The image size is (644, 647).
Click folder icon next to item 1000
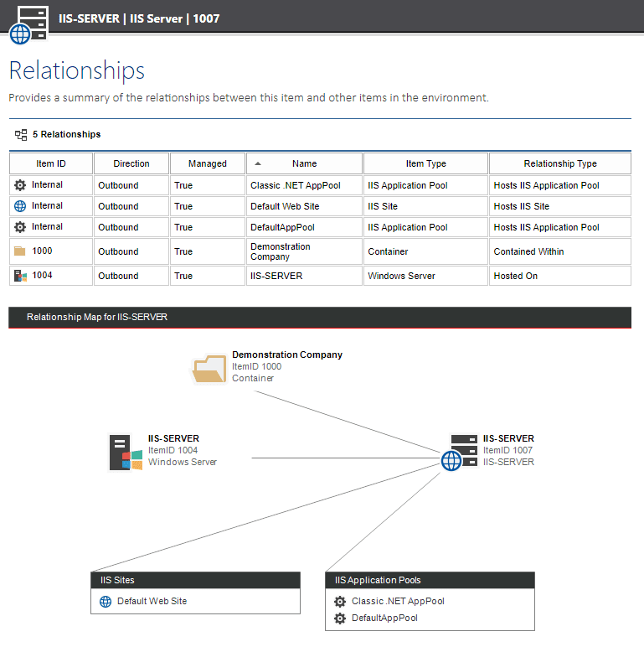[20, 251]
